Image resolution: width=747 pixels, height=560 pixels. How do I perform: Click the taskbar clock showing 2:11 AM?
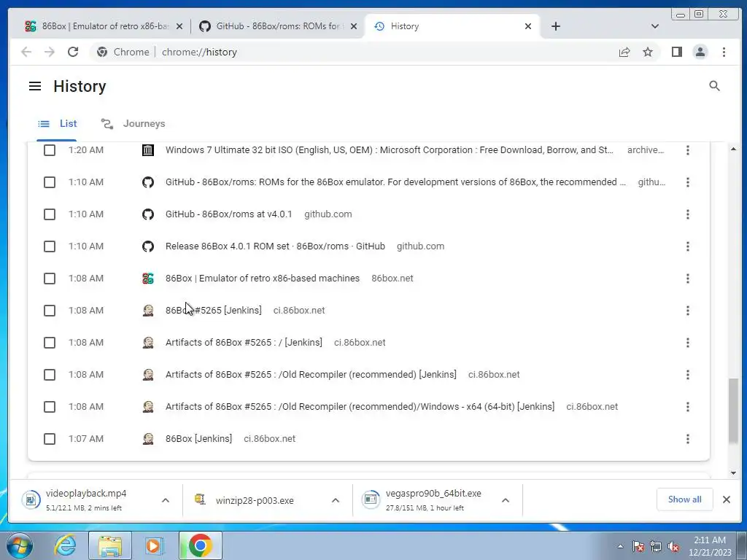coord(709,546)
